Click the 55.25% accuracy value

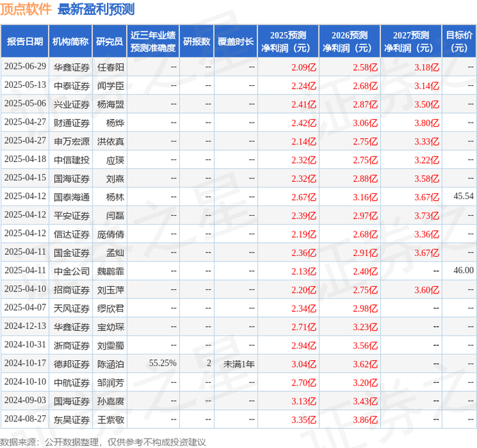(162, 363)
